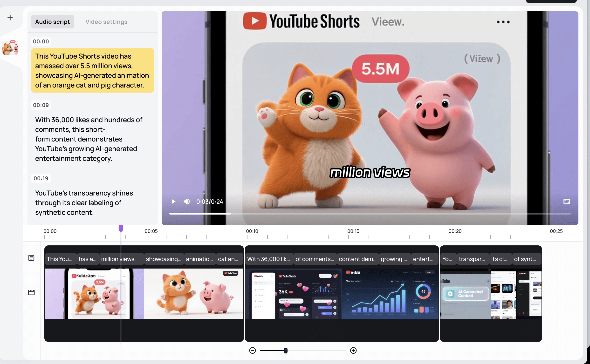Click the script track text icon
Image resolution: width=590 pixels, height=364 pixels.
coord(31,258)
